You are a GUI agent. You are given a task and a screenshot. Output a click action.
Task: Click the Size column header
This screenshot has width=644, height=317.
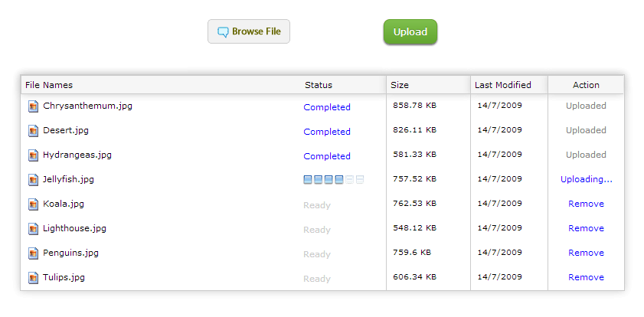(x=400, y=85)
